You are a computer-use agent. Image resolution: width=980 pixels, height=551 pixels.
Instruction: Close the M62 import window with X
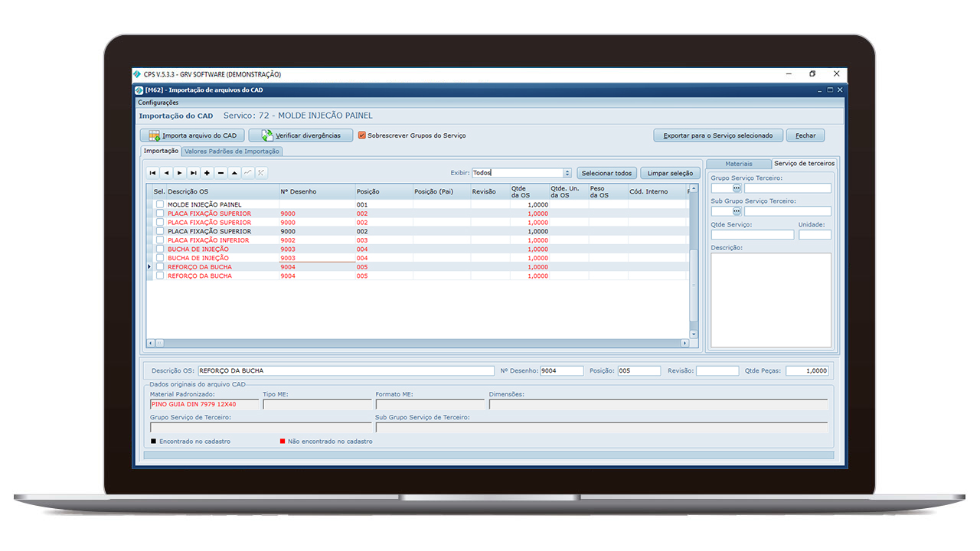(840, 90)
